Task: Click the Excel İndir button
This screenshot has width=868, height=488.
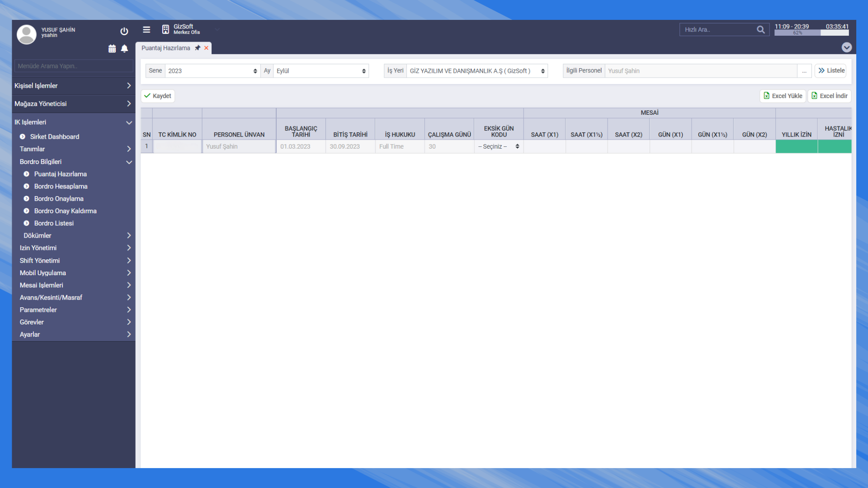Action: click(x=829, y=96)
